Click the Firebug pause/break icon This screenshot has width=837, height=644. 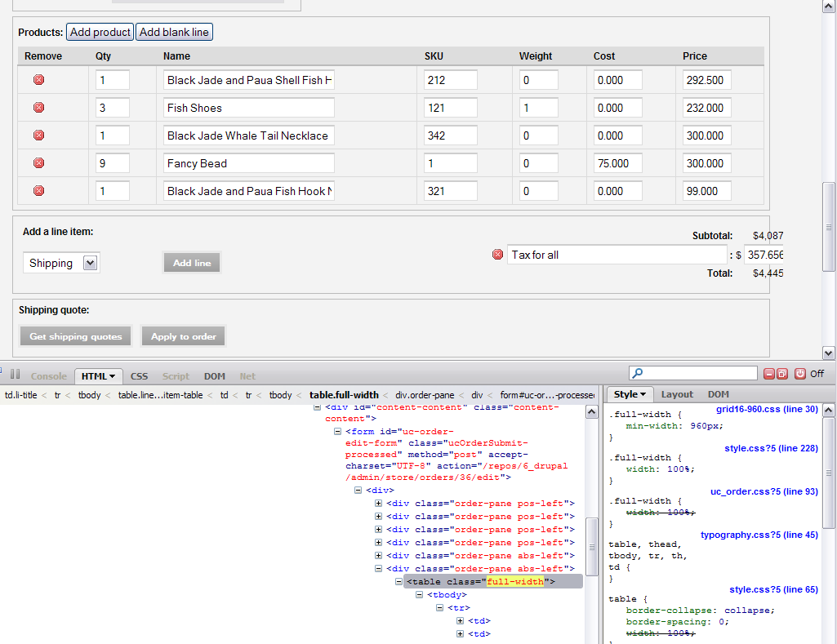15,375
